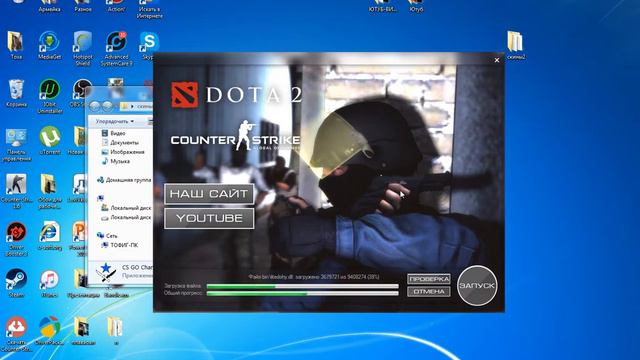Open the Action! desktop shortcut
The width and height of the screenshot is (640, 360).
116,6
